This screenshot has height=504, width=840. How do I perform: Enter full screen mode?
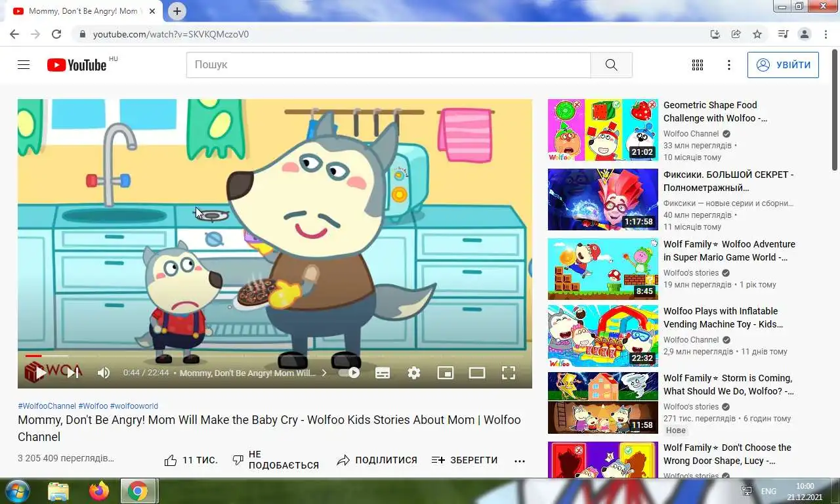coord(509,373)
